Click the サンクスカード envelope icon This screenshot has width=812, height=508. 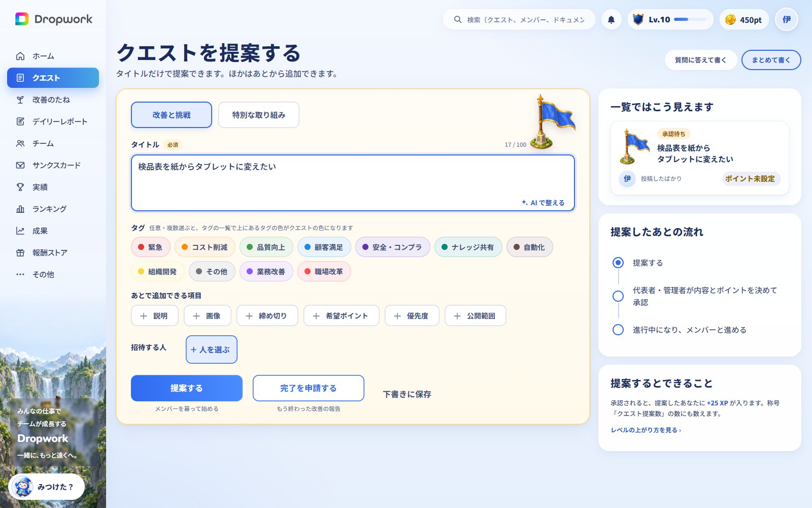pos(20,165)
